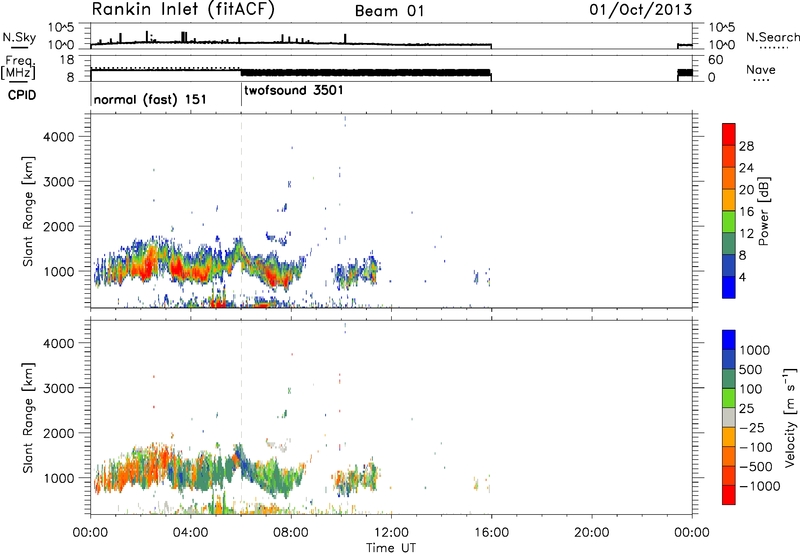Click the 'CPID' row label
Screen dimensions: 800x554
click(22, 95)
